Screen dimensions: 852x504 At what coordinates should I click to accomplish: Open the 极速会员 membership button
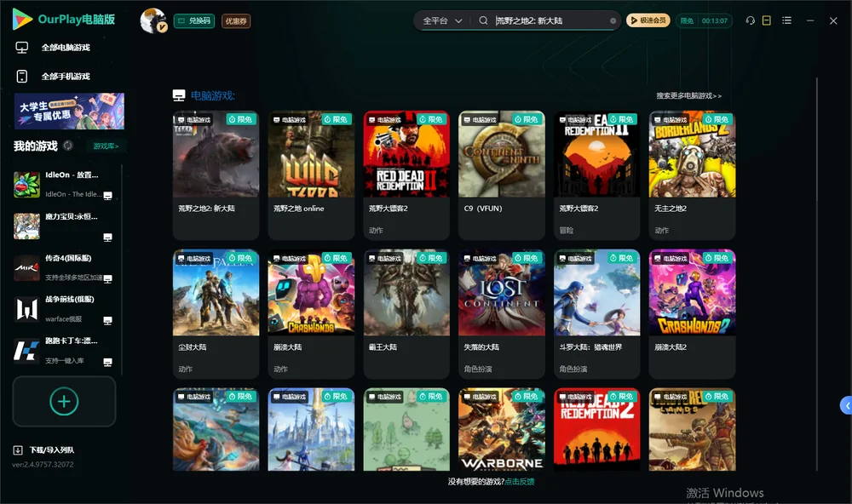click(648, 20)
